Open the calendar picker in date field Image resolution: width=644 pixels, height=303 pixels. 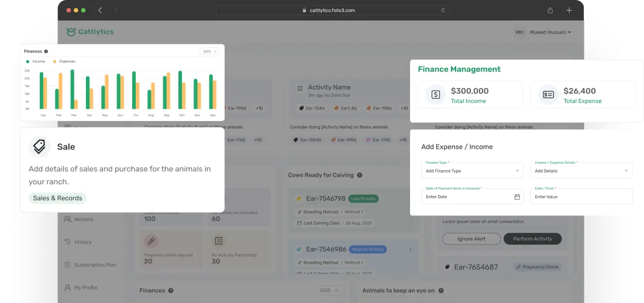tap(517, 197)
